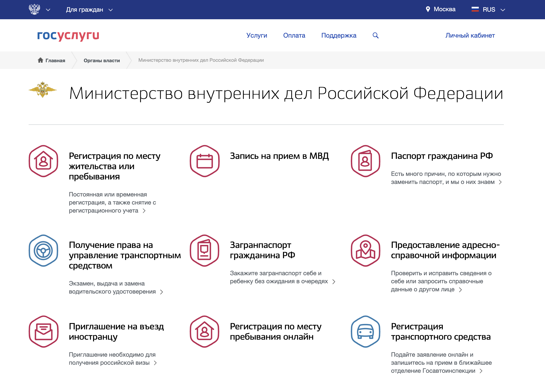The image size is (545, 392).
Task: Click arrow after 'получения российской визы'
Action: (x=155, y=363)
